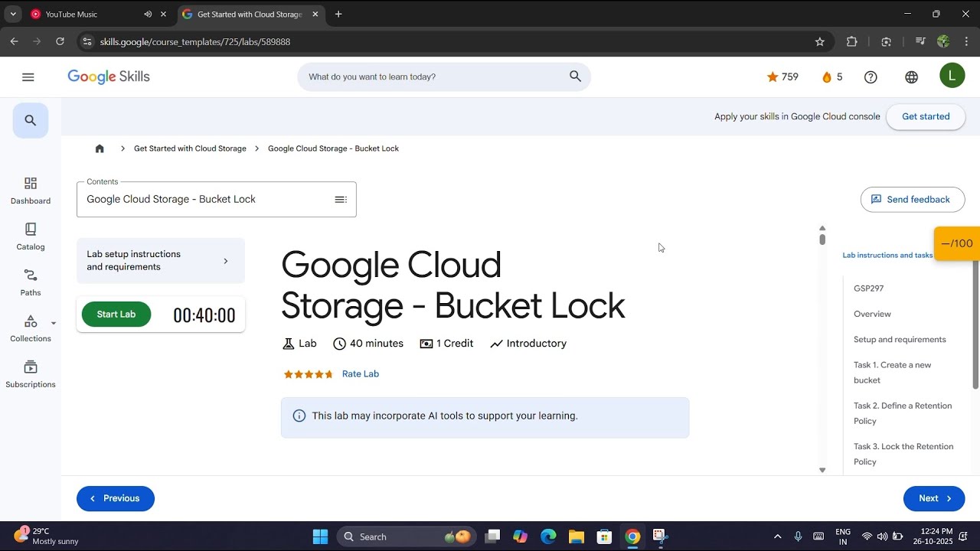Viewport: 980px width, 551px height.
Task: Close the Cloud Storage tab
Action: coord(315,14)
